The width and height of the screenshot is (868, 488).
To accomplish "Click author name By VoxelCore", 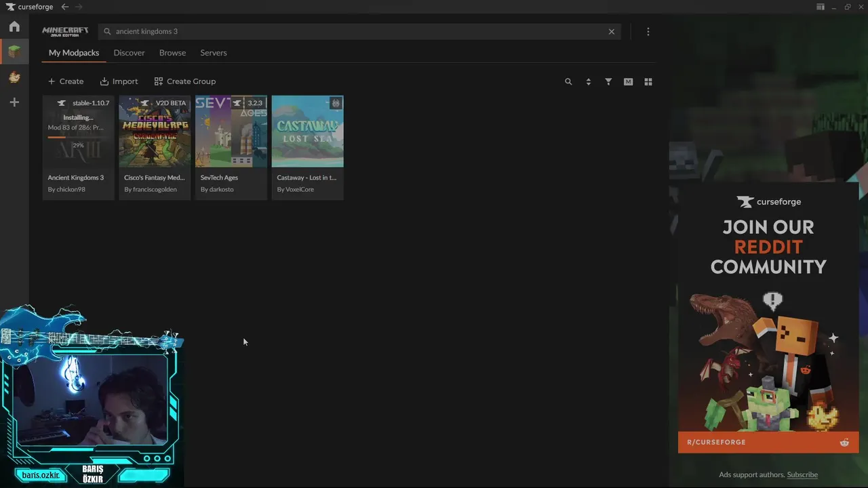I will coord(296,190).
